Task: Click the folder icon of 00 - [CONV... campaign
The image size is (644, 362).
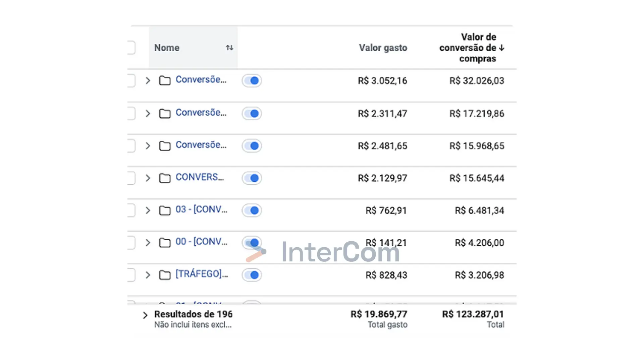Action: point(165,243)
